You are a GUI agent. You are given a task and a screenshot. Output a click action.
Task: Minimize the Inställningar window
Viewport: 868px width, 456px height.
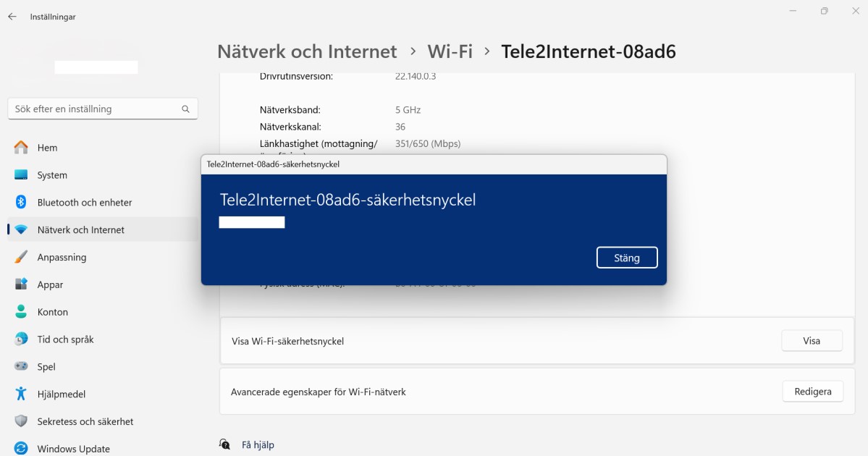[x=793, y=11]
